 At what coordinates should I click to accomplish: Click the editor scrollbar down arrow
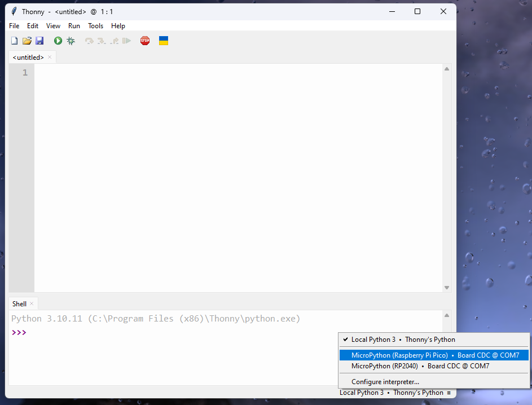tap(447, 288)
